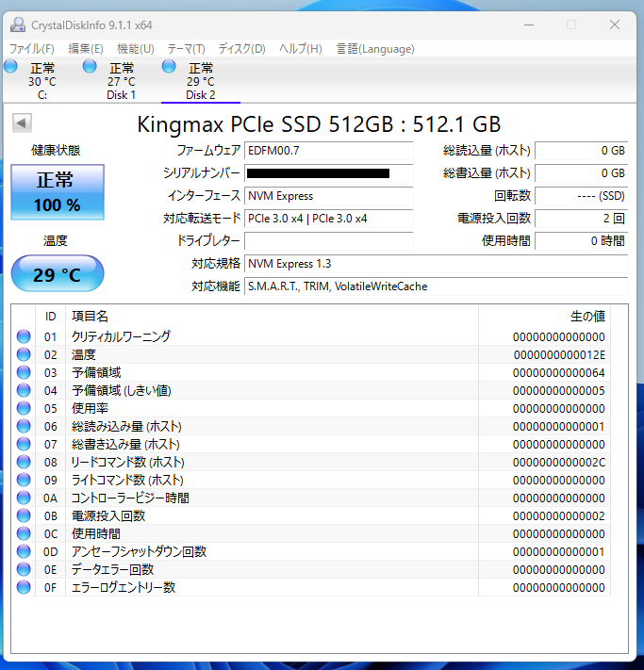Click the 対応機能 field with S.M.A.R.T., TRIM
The width and height of the screenshot is (644, 670).
pyautogui.click(x=437, y=286)
